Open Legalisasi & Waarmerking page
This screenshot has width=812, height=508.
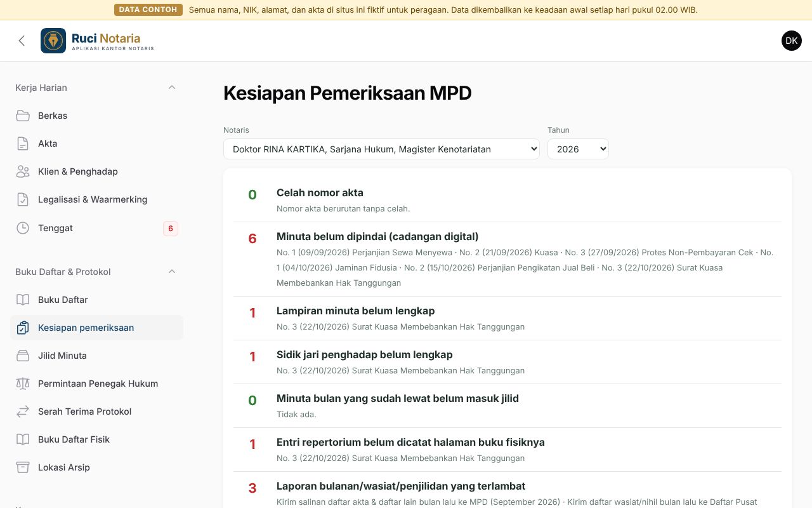pyautogui.click(x=96, y=199)
